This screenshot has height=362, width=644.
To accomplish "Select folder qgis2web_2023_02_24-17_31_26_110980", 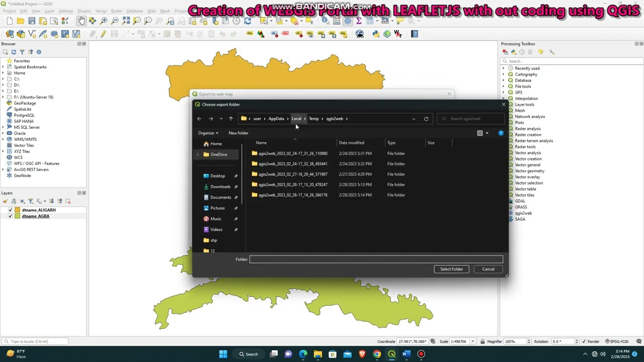I will click(x=293, y=153).
